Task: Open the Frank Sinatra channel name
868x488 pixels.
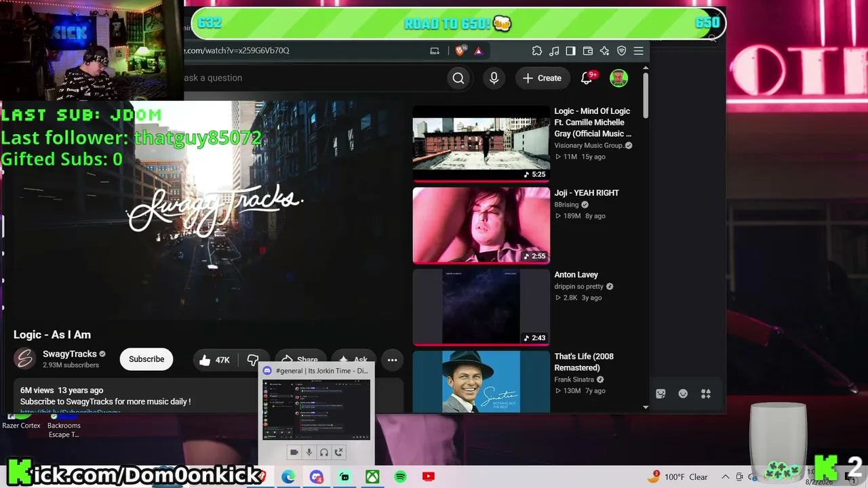Action: [x=574, y=380]
